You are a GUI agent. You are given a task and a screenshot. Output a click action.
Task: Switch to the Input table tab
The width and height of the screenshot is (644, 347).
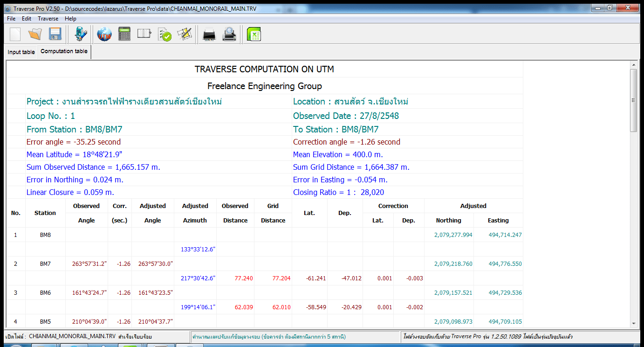(21, 52)
